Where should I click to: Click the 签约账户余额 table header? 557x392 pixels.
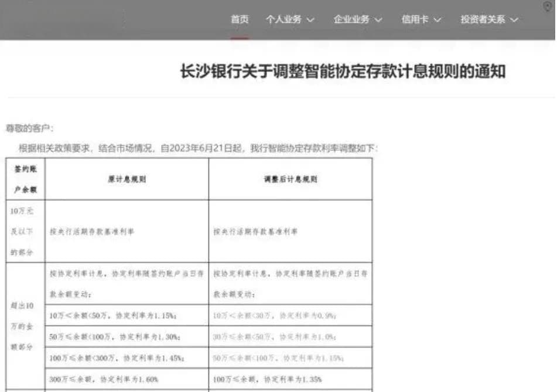[x=26, y=179]
